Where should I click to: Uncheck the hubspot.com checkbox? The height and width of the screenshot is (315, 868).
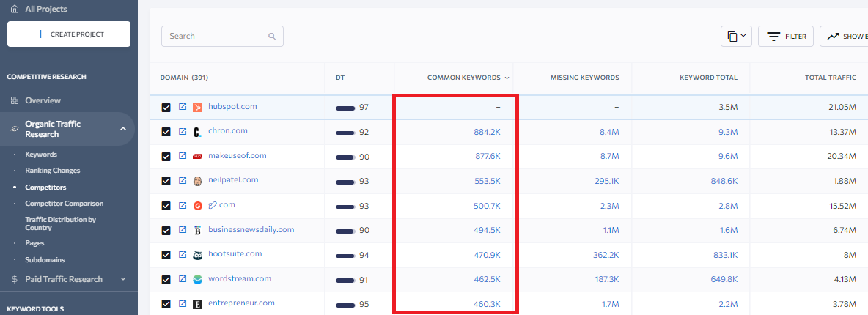coord(166,108)
